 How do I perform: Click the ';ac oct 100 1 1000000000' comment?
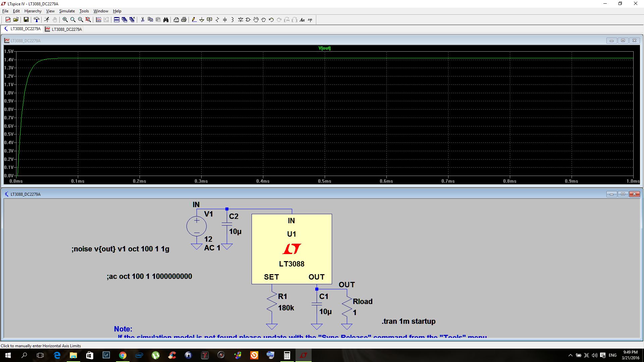149,276
